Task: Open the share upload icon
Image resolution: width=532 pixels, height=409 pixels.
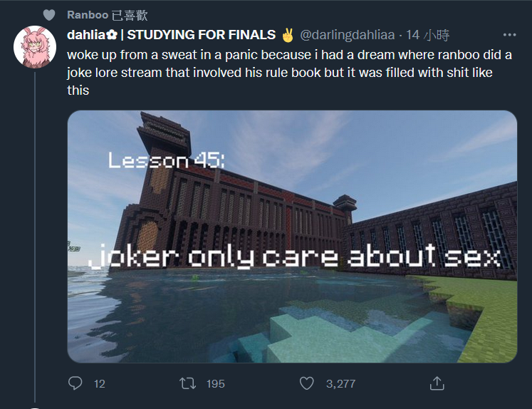Action: coord(437,383)
